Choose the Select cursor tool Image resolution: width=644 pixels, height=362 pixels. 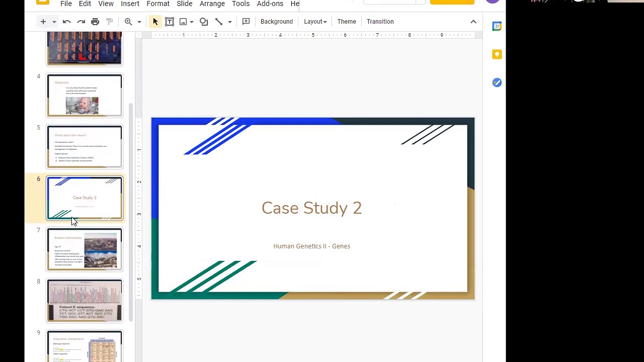click(x=155, y=22)
